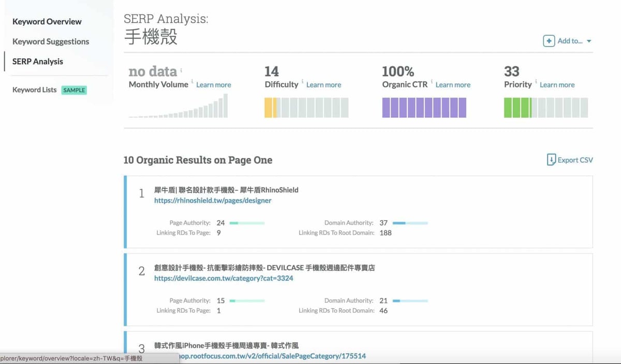The height and width of the screenshot is (364, 621).
Task: Click the info icon beside Organic CTR
Action: pos(431,83)
